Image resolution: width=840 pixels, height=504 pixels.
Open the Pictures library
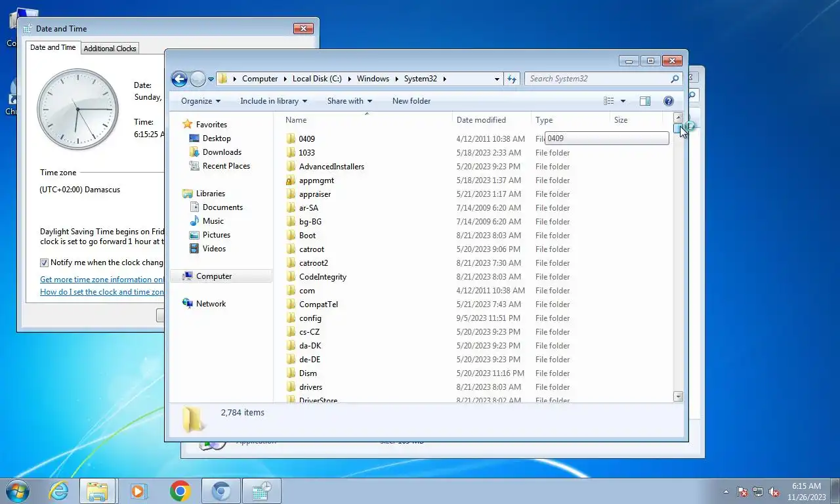(217, 235)
